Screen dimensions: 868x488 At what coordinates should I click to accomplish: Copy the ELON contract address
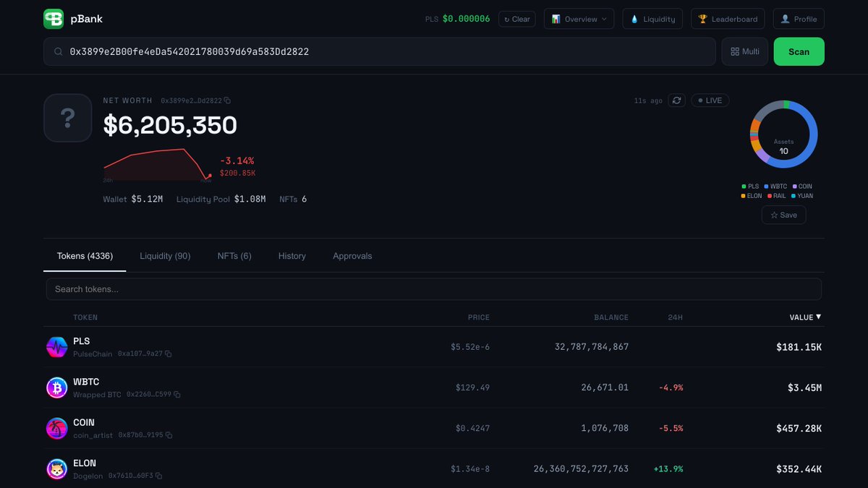pos(158,476)
